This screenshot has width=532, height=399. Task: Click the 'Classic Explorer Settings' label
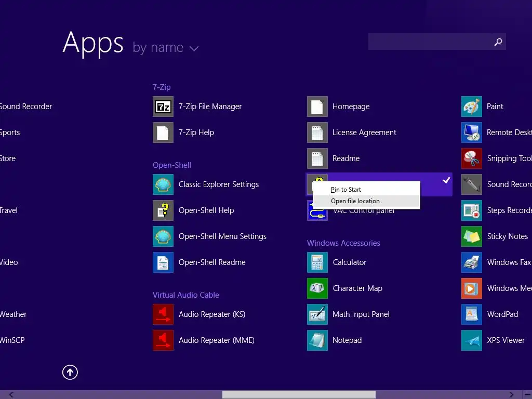tap(219, 184)
